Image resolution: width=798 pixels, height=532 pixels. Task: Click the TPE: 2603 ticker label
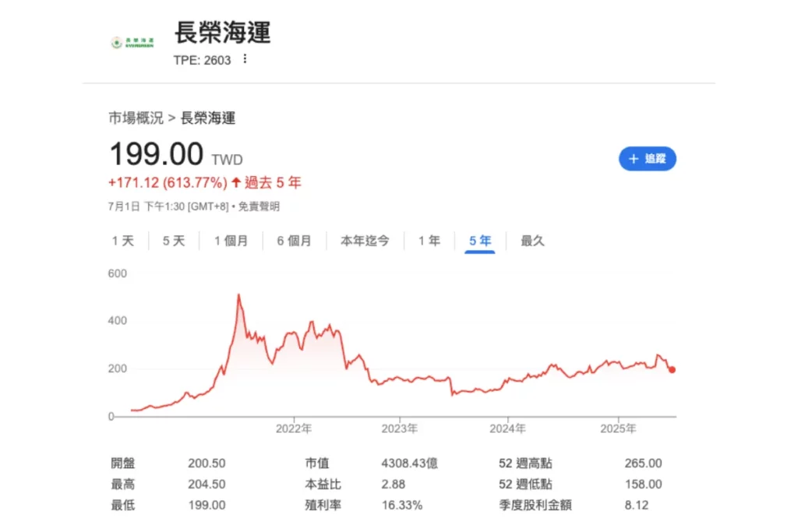202,60
